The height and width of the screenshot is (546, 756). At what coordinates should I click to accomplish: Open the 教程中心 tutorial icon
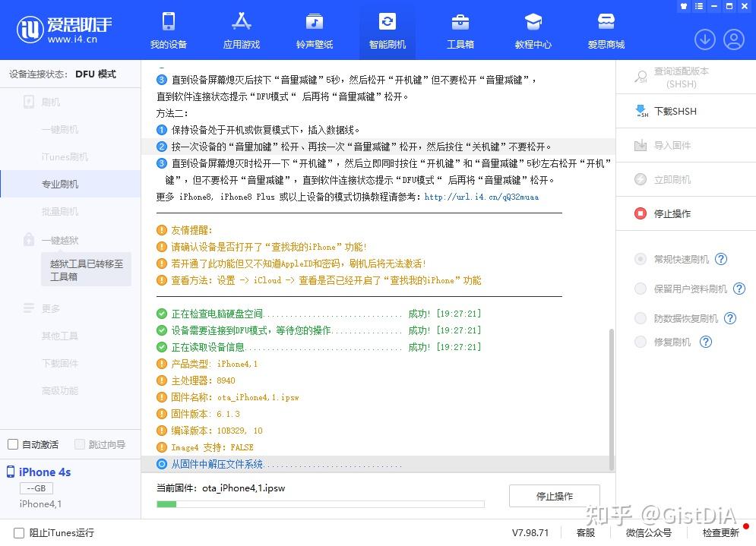point(533,22)
